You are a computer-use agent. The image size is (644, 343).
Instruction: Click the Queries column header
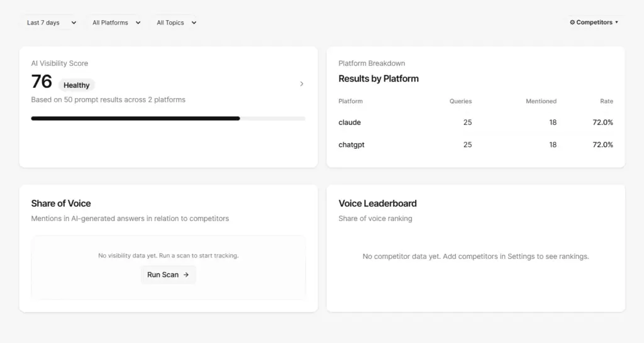pos(460,101)
